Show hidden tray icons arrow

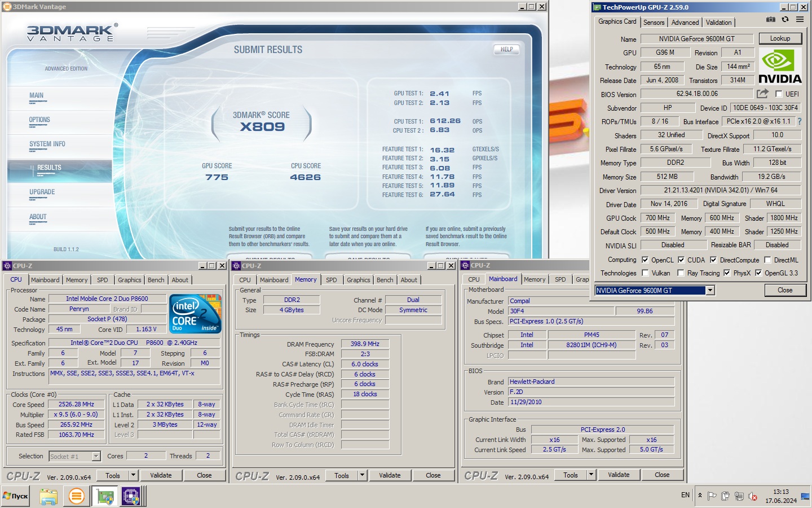click(x=700, y=496)
